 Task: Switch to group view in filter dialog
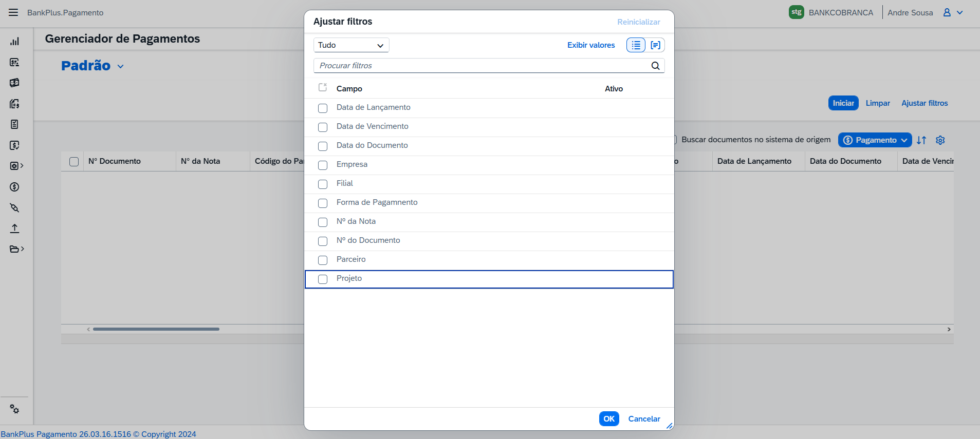(655, 45)
